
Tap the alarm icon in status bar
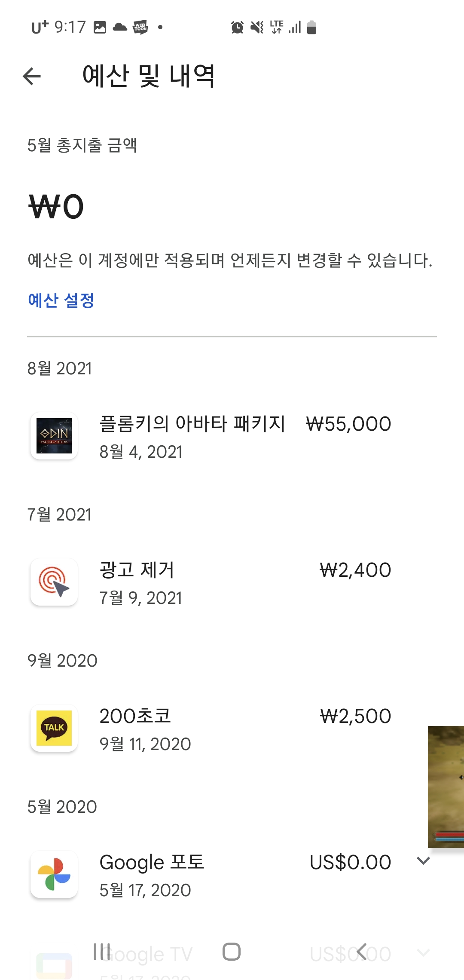click(x=237, y=28)
